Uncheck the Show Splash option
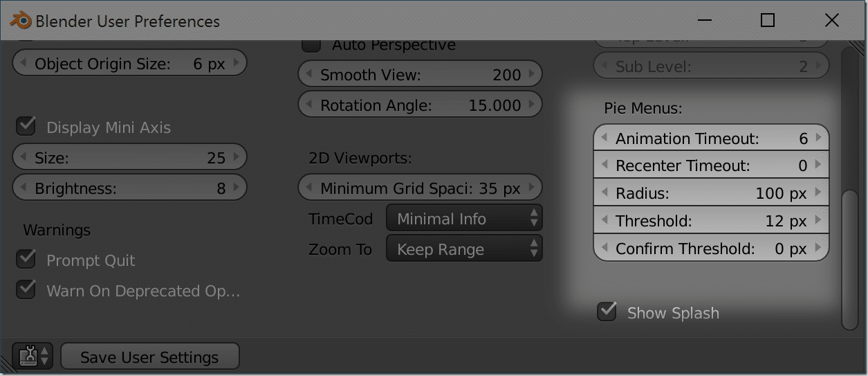This screenshot has height=376, width=868. click(x=607, y=312)
